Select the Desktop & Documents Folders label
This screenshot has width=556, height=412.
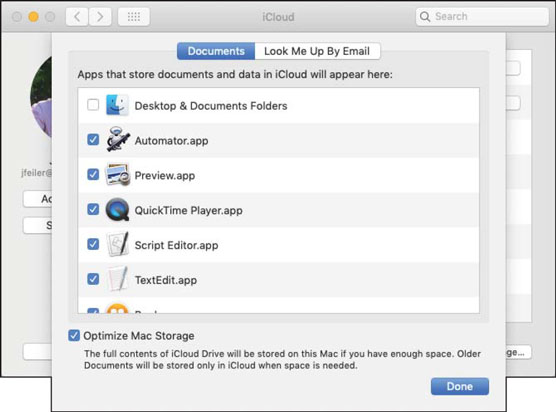coord(211,106)
